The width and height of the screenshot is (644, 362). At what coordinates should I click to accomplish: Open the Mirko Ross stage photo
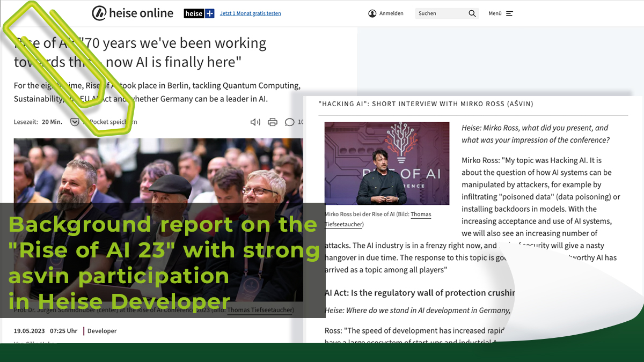click(x=387, y=163)
